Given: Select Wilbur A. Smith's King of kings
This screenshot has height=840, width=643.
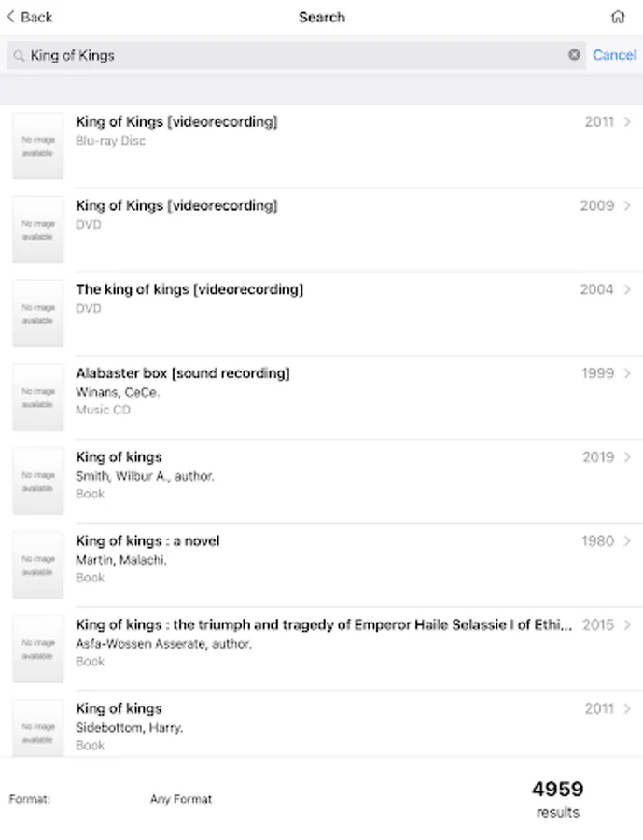Looking at the screenshot, I should click(119, 457).
